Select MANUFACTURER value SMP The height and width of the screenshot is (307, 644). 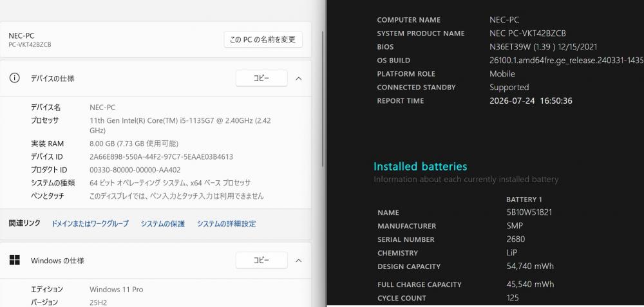[x=515, y=226]
